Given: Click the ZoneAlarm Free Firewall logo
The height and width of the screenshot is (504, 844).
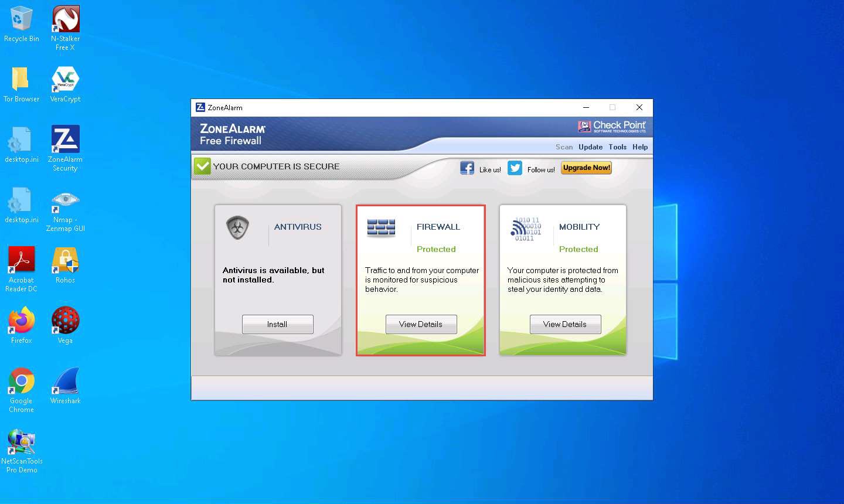Looking at the screenshot, I should click(233, 134).
